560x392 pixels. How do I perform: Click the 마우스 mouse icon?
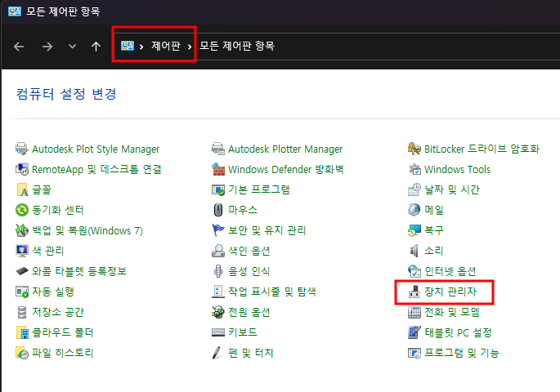tap(217, 210)
